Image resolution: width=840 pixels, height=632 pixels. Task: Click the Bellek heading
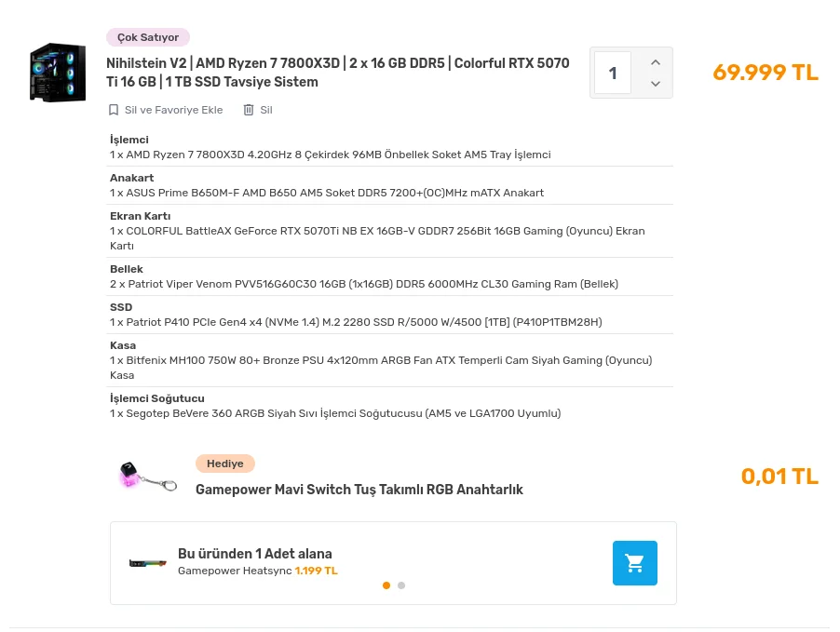pos(127,269)
